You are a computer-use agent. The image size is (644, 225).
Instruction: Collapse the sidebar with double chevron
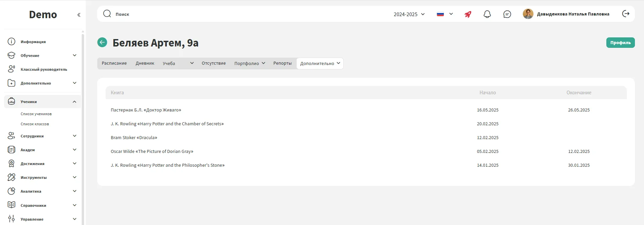click(x=79, y=15)
